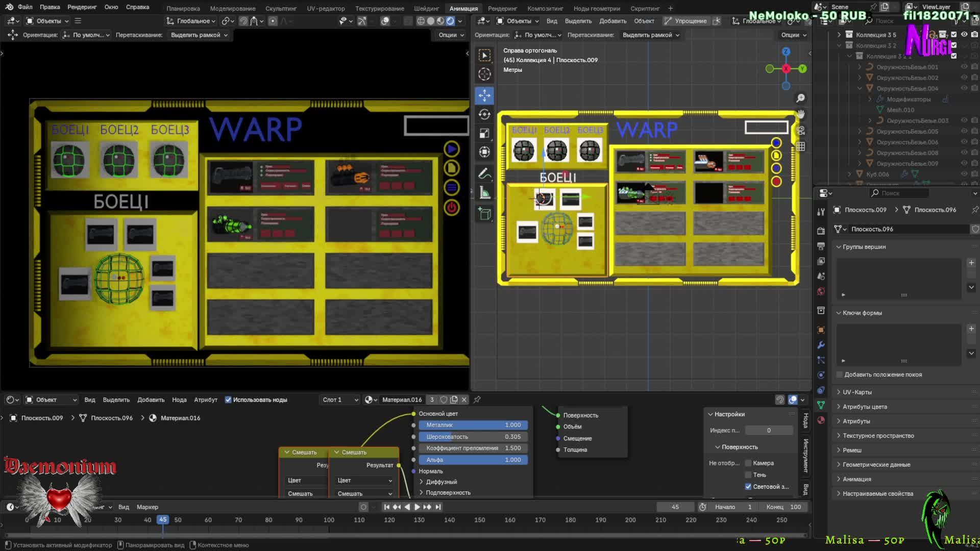The width and height of the screenshot is (980, 551).
Task: Open the Рендеринг menu
Action: coord(82,7)
